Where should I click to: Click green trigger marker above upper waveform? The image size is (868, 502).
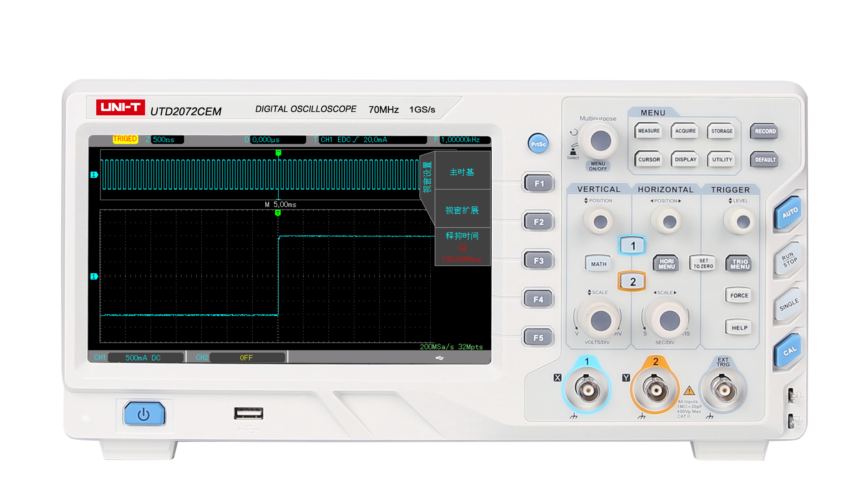[x=278, y=153]
